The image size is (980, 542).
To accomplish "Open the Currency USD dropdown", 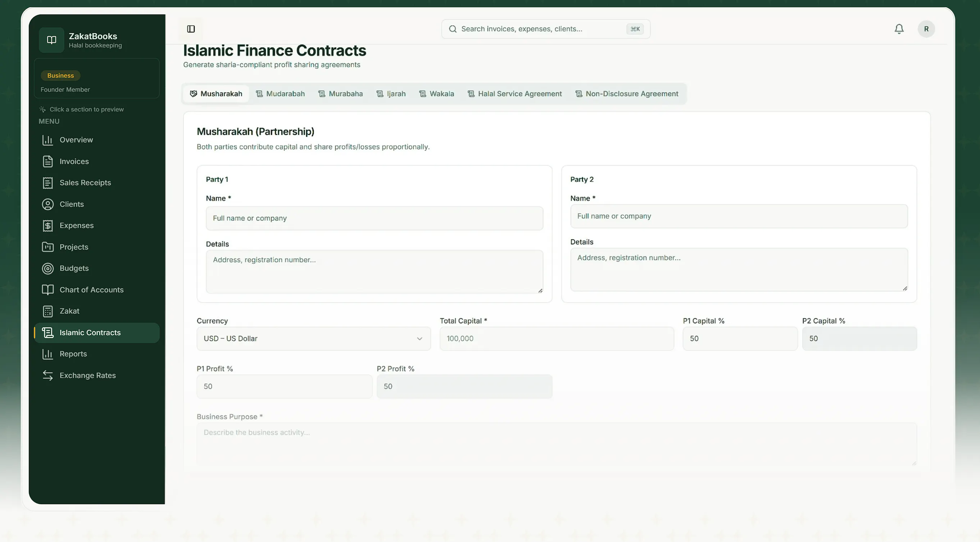I will click(x=313, y=338).
